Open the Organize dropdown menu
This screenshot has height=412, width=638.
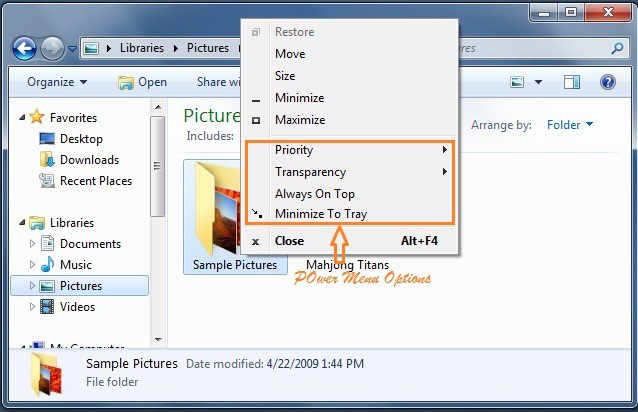click(57, 82)
